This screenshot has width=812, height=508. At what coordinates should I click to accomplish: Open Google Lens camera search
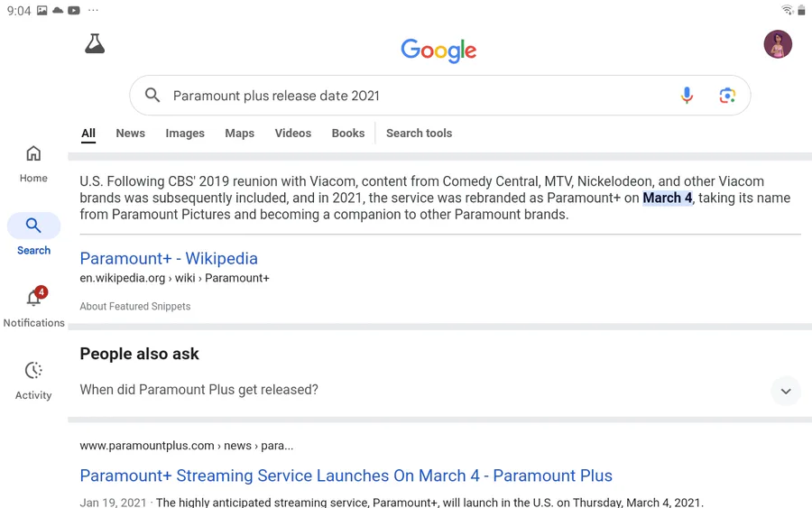pos(727,96)
